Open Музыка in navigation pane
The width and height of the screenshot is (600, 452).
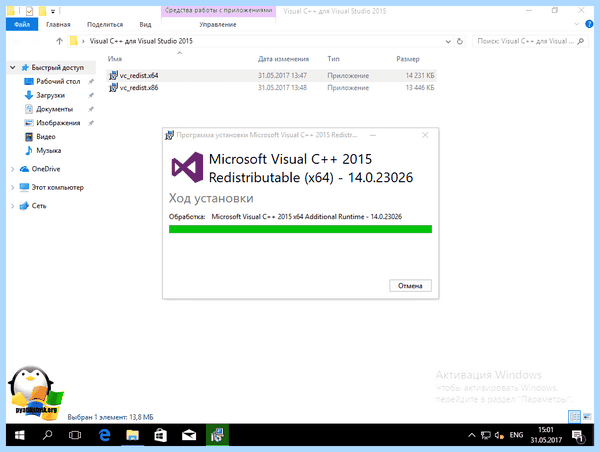48,150
